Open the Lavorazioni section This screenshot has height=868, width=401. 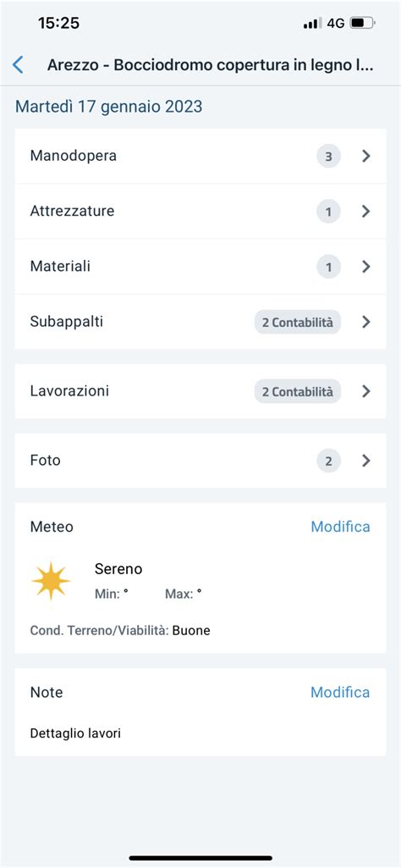click(x=200, y=391)
